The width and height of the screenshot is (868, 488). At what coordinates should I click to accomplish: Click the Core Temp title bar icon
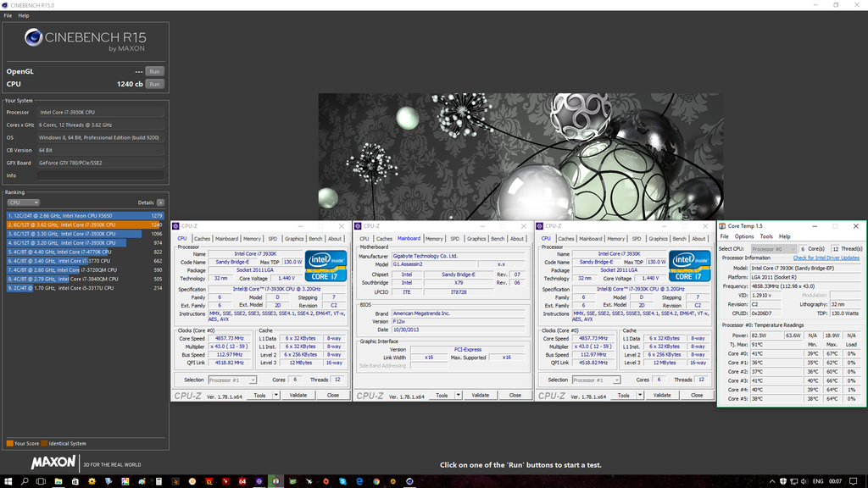point(722,226)
